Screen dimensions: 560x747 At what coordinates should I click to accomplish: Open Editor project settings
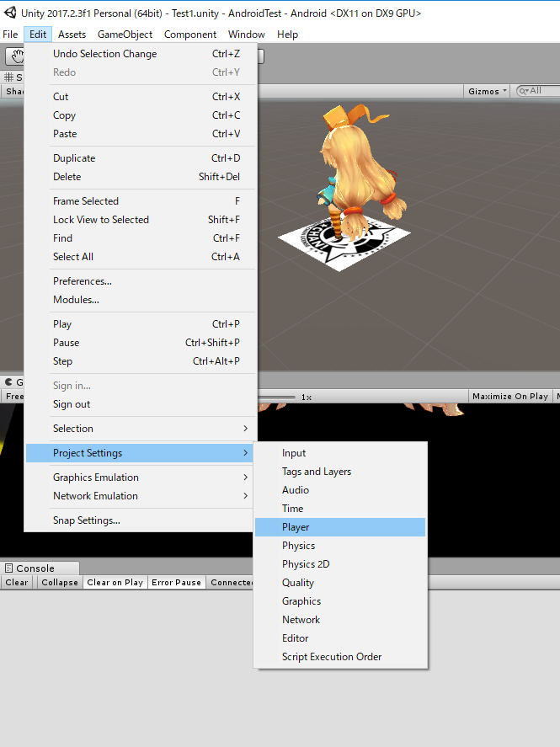click(340, 639)
